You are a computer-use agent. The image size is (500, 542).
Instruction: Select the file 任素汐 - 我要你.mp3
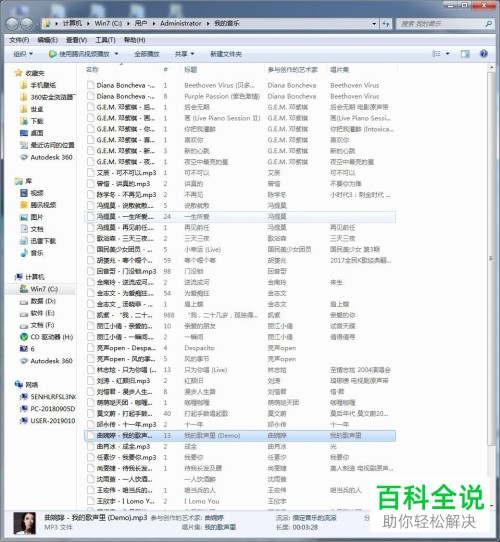coord(240,457)
